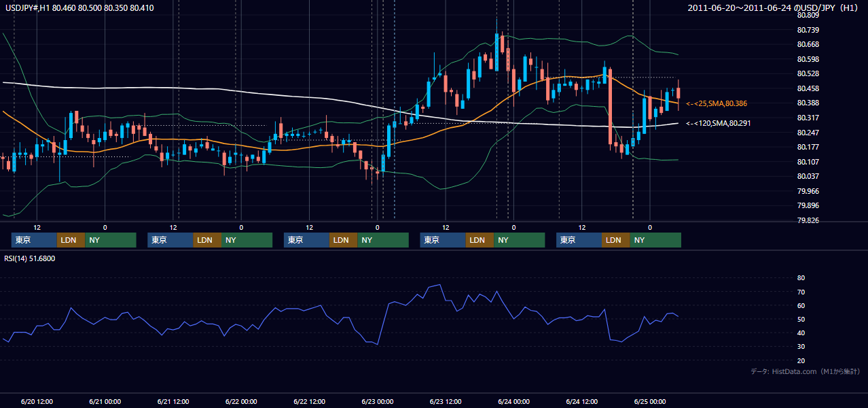Click price axis label 80.739
This screenshot has width=868, height=408.
[808, 30]
